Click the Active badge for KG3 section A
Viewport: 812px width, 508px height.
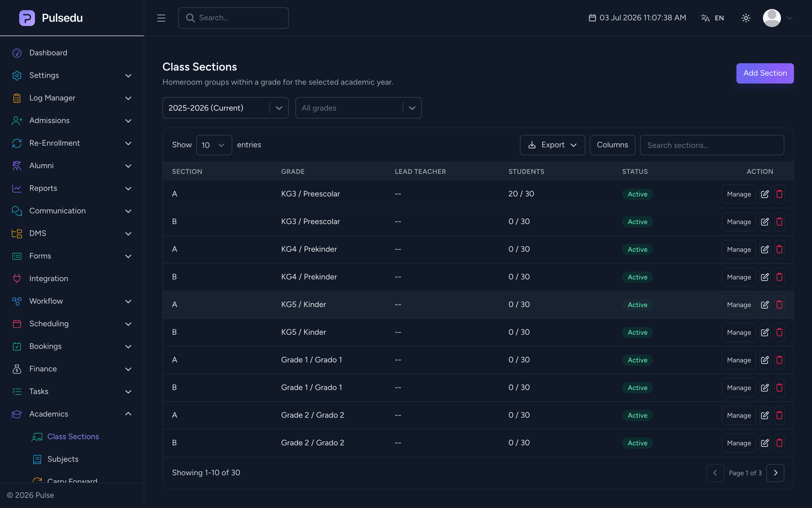point(637,194)
